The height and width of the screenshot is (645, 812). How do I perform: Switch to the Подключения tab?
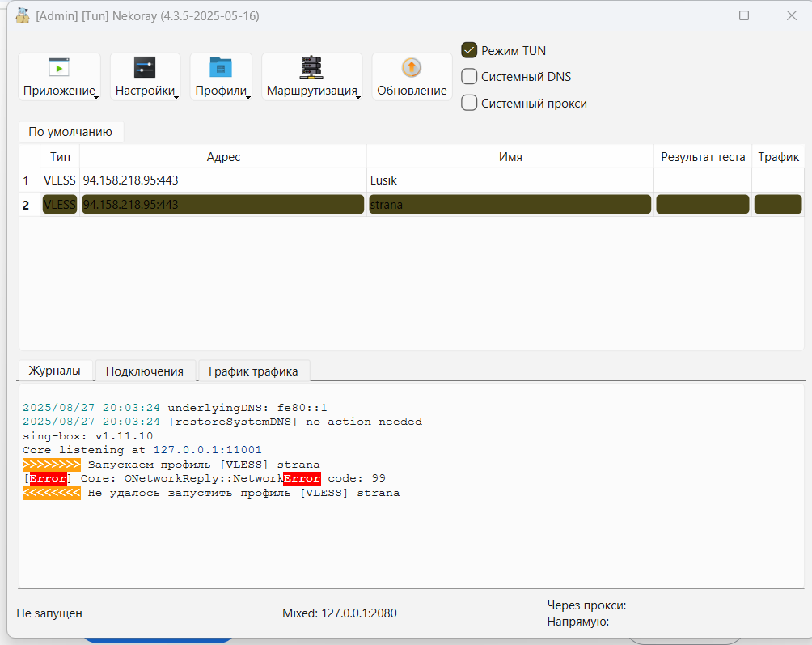point(145,371)
